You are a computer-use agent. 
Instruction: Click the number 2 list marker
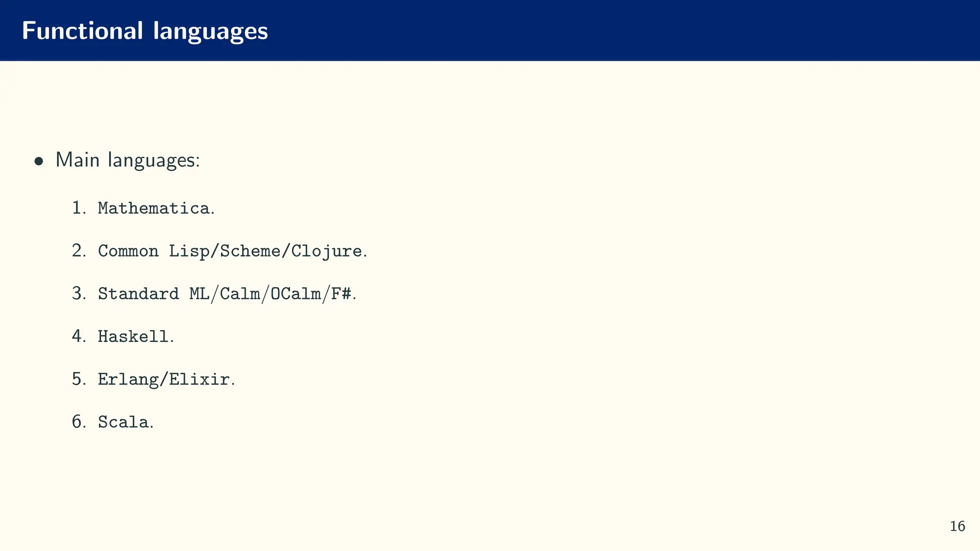click(79, 251)
